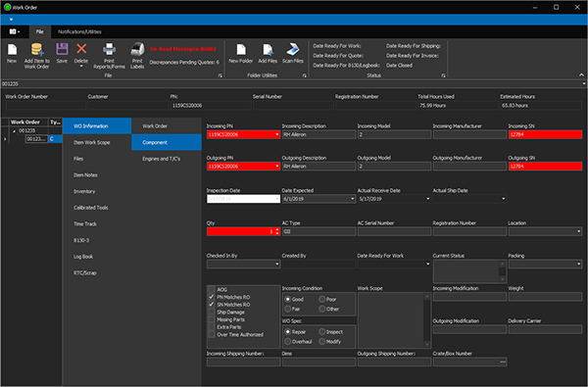Click Un-Read Messages red link
The width and height of the screenshot is (588, 387).
[183, 49]
